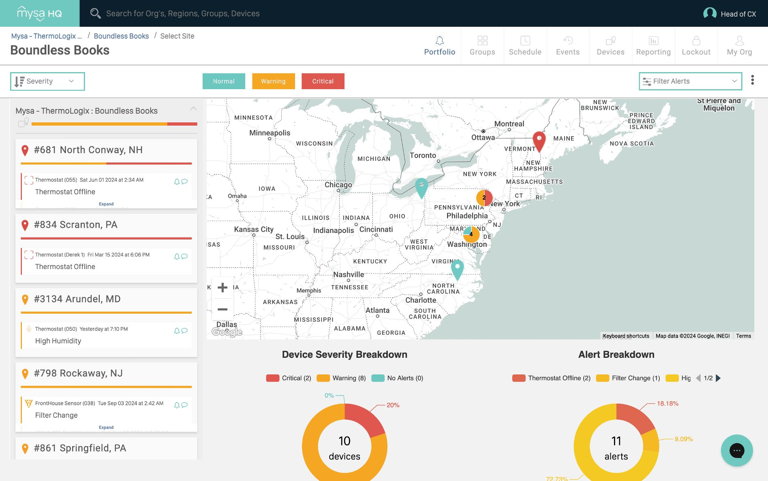Expand the #681 North Conway alert list

(x=106, y=204)
